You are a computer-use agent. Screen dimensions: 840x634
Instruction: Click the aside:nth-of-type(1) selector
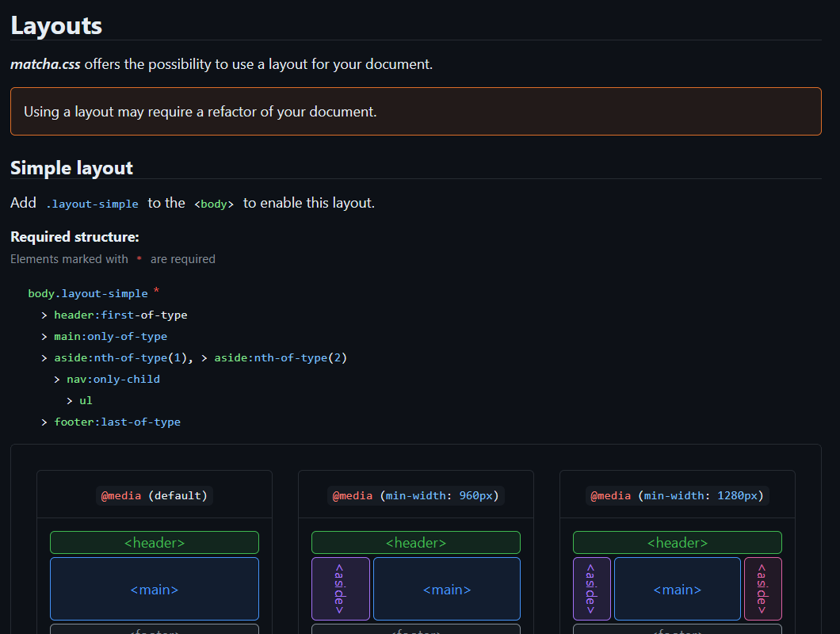(x=120, y=358)
